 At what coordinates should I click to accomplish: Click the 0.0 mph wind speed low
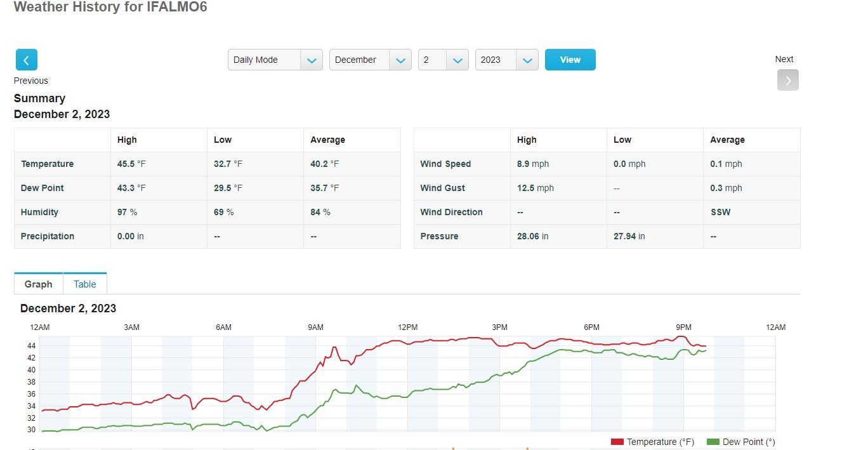click(629, 164)
